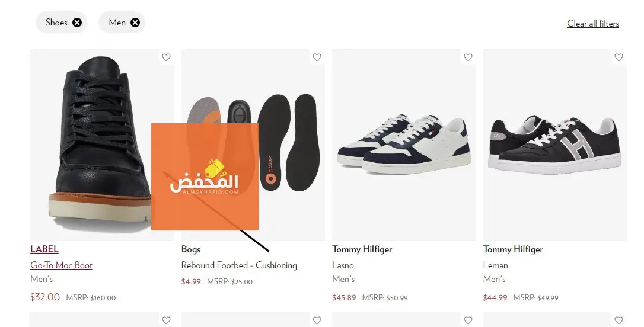The width and height of the screenshot is (644, 327).
Task: Open Rebound Footbed - Cushioning product title
Action: click(x=239, y=265)
